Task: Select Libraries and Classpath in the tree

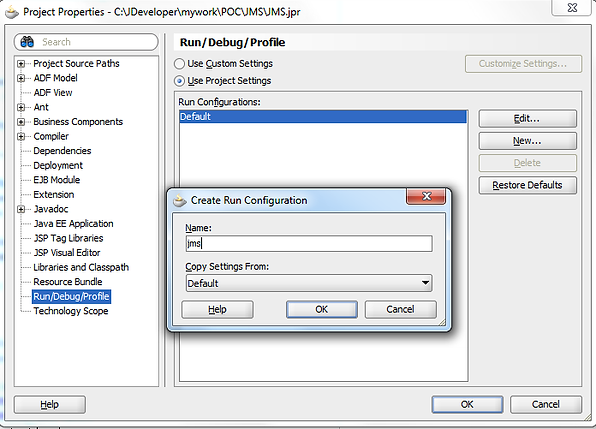Action: tap(81, 267)
